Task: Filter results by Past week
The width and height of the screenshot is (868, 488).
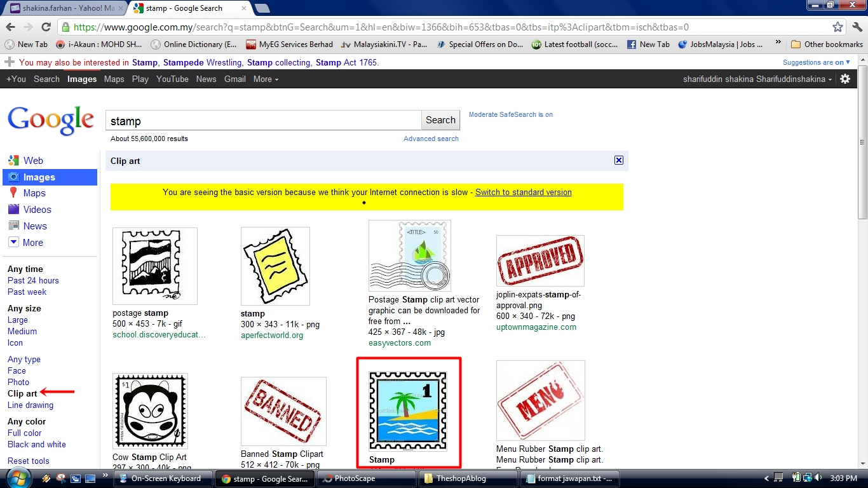Action: (x=27, y=292)
